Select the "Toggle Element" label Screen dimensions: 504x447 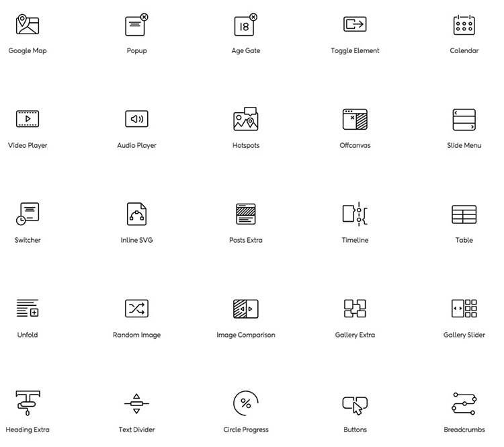[x=355, y=50]
